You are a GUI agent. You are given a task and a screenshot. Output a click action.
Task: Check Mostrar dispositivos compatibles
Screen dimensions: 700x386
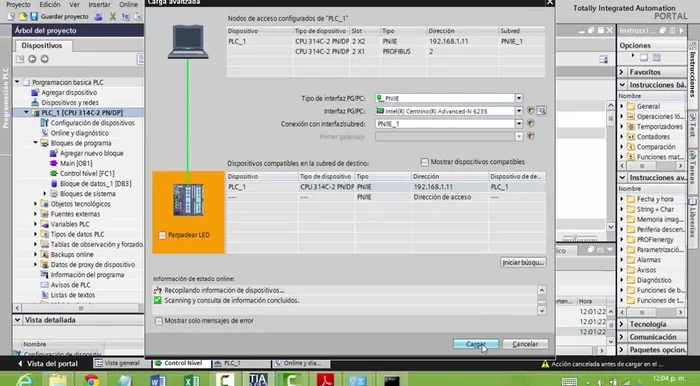pyautogui.click(x=425, y=162)
